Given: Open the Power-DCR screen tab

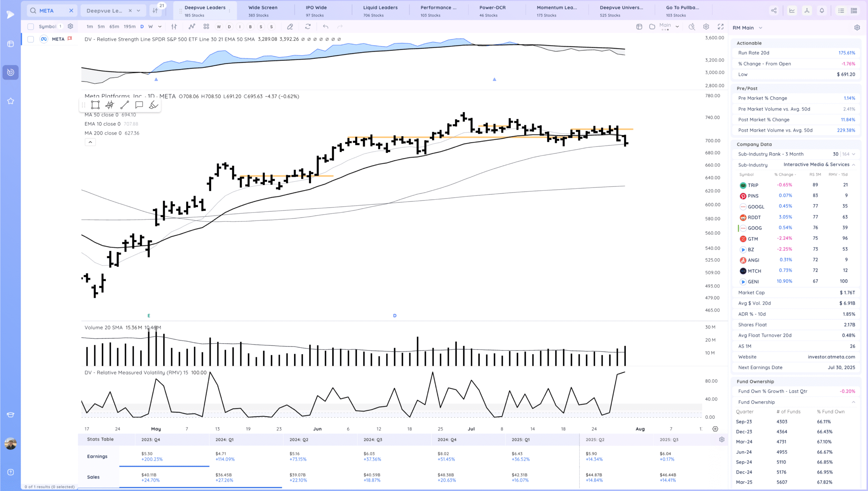Looking at the screenshot, I should pos(492,11).
